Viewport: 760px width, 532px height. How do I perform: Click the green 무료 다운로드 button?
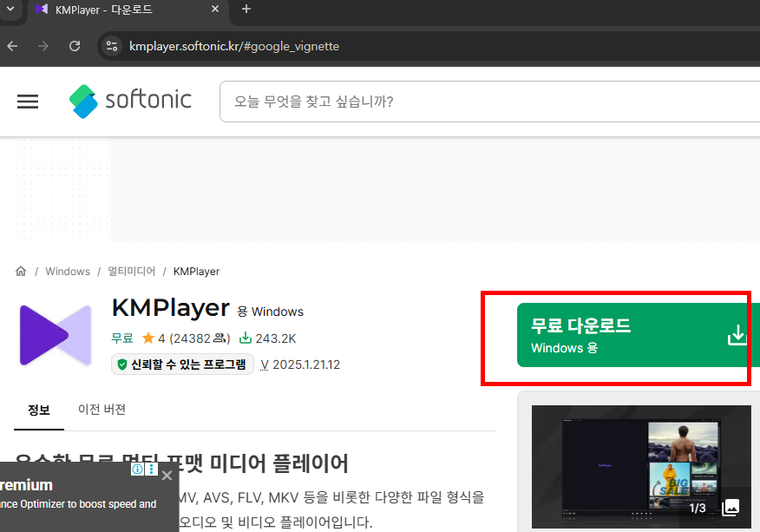639,335
